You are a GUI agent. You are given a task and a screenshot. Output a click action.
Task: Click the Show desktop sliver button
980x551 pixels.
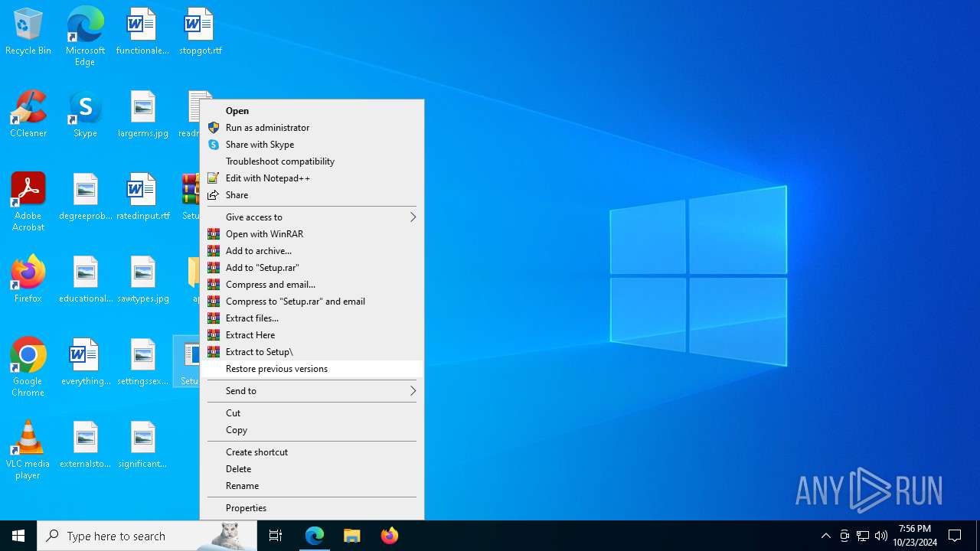[x=978, y=536]
